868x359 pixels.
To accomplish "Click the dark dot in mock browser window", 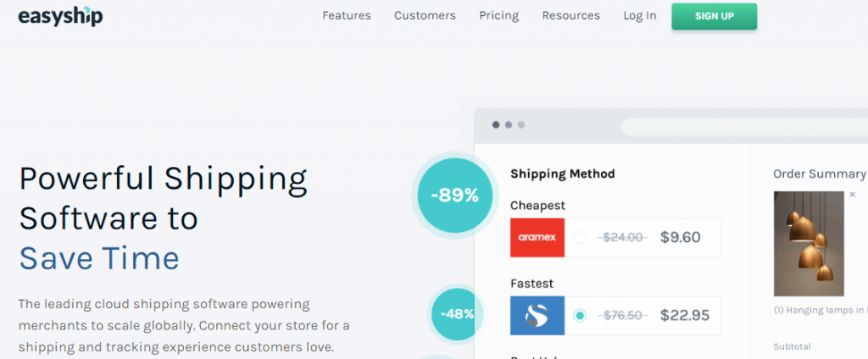I will pos(496,125).
